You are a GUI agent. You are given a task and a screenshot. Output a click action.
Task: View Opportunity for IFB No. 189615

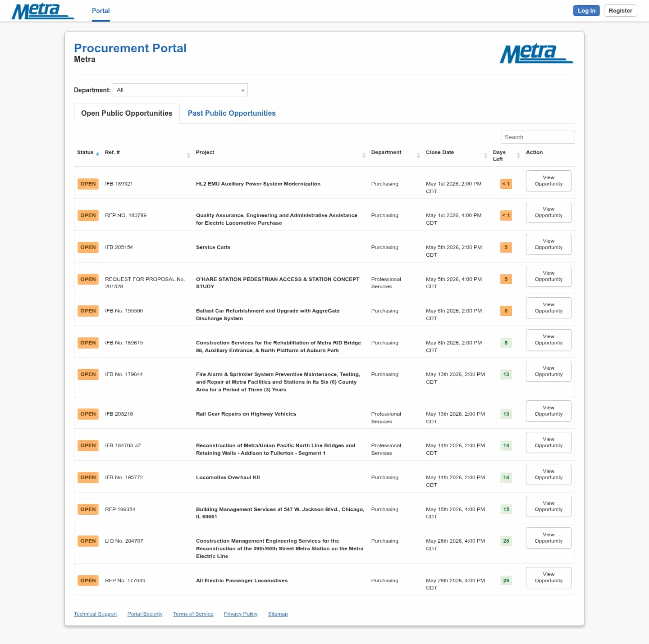pyautogui.click(x=548, y=340)
